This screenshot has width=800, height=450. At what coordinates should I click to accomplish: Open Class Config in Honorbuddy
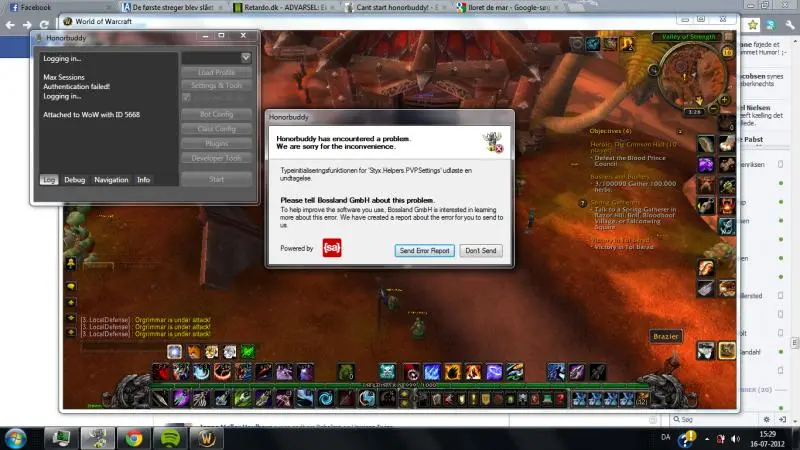(216, 129)
